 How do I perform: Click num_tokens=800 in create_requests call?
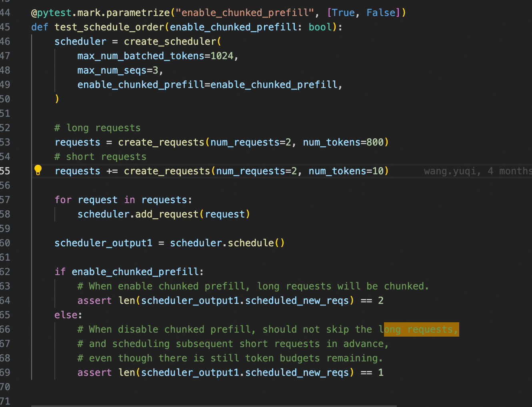pyautogui.click(x=343, y=142)
